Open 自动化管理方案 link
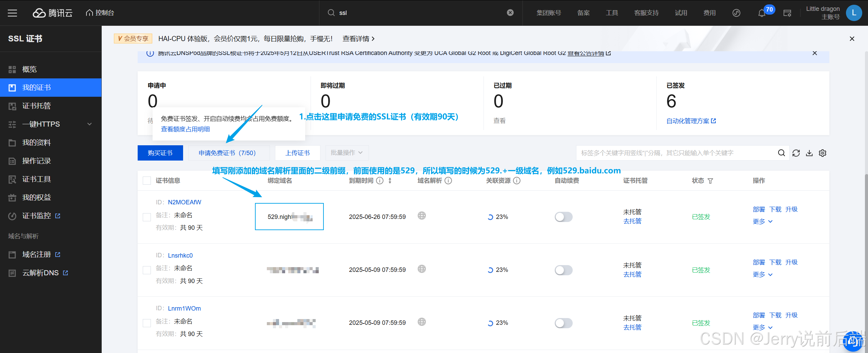Viewport: 868px width, 353px height. point(691,121)
